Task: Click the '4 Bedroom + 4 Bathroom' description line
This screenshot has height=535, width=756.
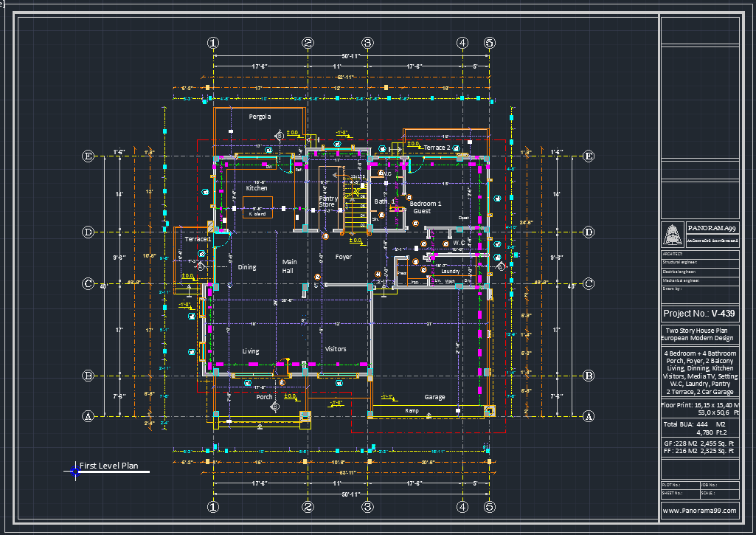Action: (x=700, y=353)
